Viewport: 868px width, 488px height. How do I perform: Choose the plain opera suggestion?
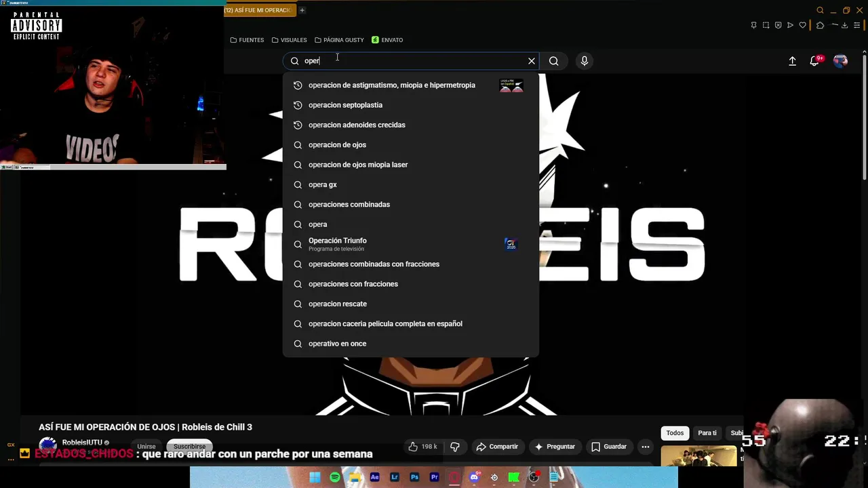410,224
